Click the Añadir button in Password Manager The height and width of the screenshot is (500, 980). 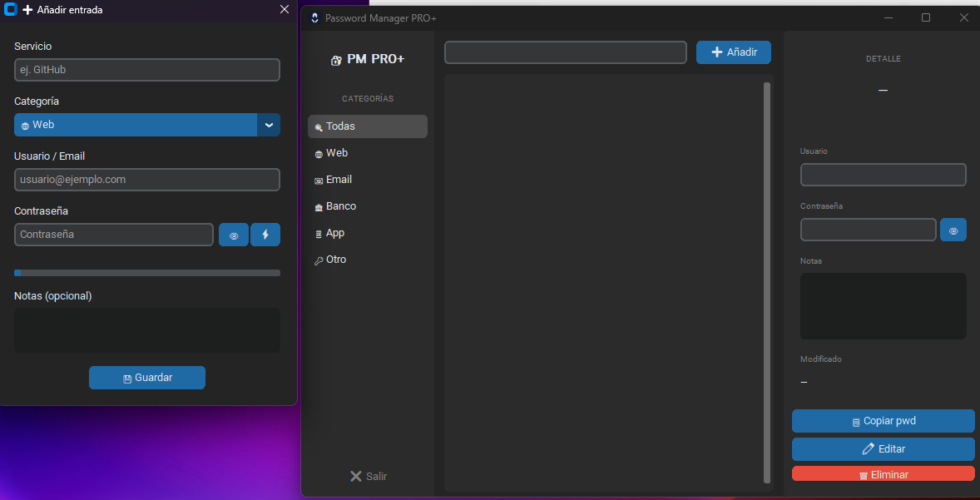pos(734,52)
